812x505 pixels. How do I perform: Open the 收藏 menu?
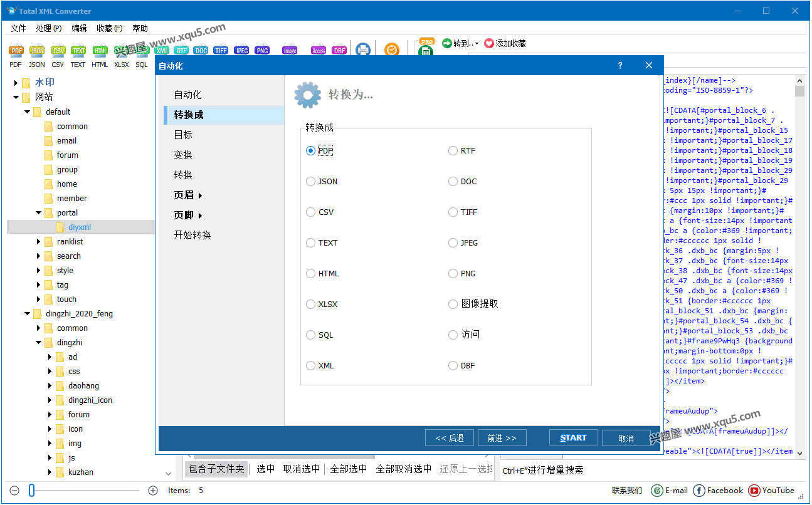coord(109,28)
